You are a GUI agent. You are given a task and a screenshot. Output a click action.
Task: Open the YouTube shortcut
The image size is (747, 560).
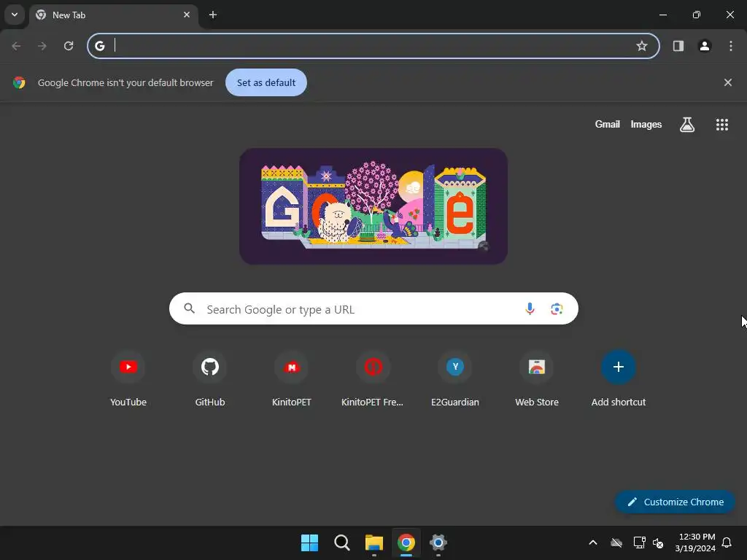pos(128,379)
